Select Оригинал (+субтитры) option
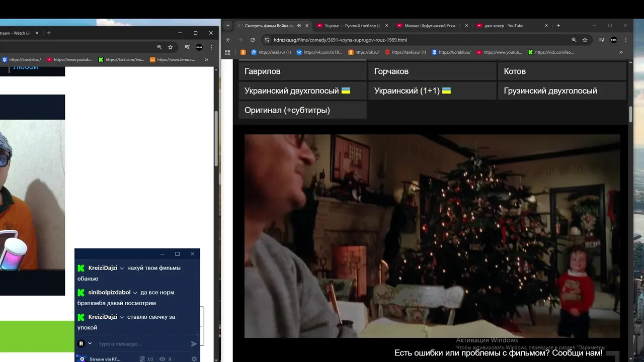The image size is (644, 362). 302,110
